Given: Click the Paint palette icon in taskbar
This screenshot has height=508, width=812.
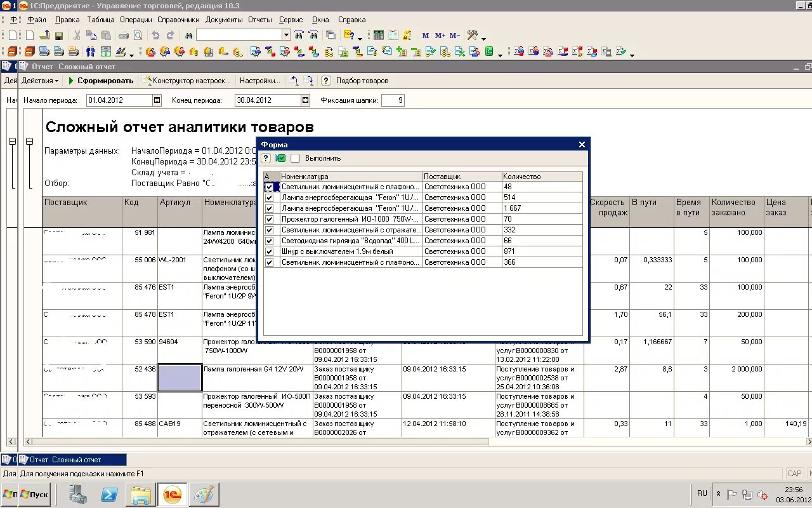Looking at the screenshot, I should tap(204, 495).
